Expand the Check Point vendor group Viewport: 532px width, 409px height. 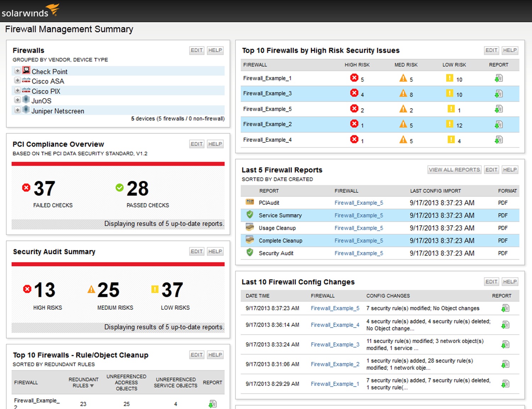pyautogui.click(x=17, y=71)
